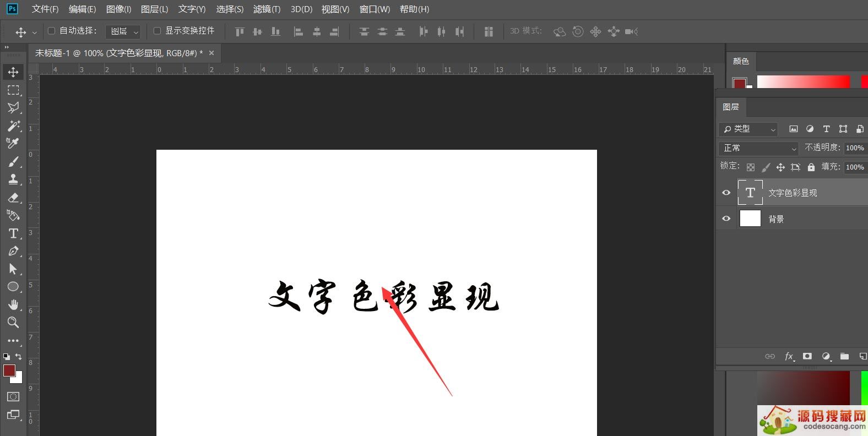
Task: Open Move tool preset picker arrow
Action: tap(35, 32)
